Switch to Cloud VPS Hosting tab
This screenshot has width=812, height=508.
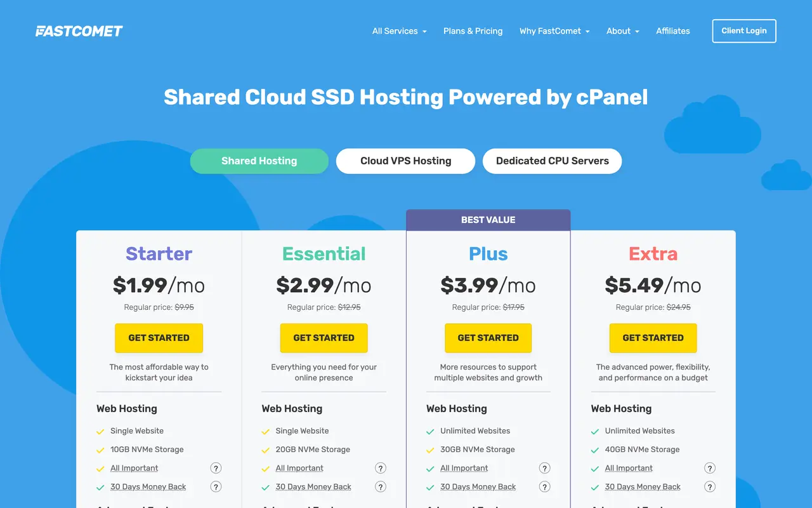click(x=405, y=161)
